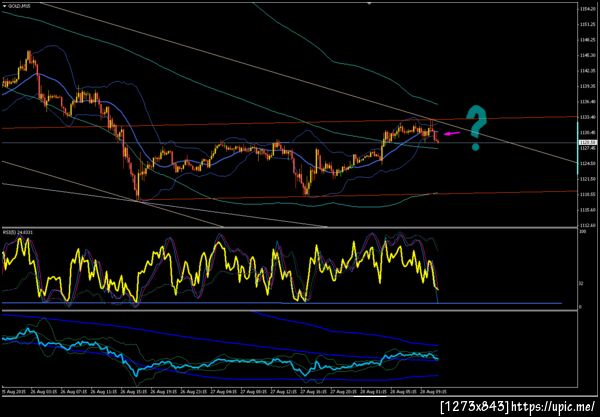The width and height of the screenshot is (600, 417).
Task: Select the RSI(5) indicator label
Action: coord(18,232)
